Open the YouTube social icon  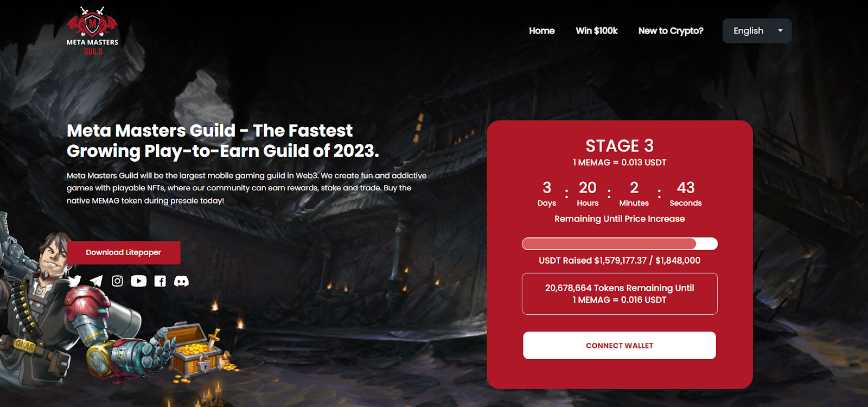138,281
